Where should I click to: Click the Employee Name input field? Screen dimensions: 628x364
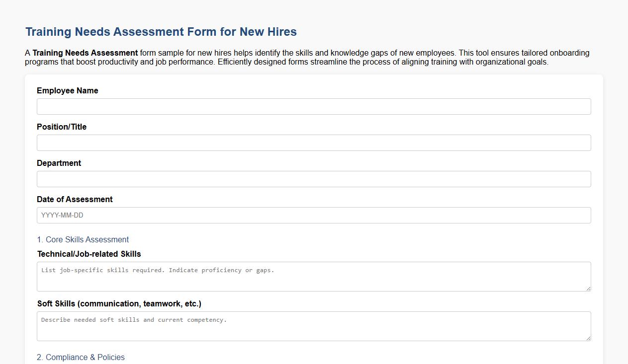pos(313,106)
